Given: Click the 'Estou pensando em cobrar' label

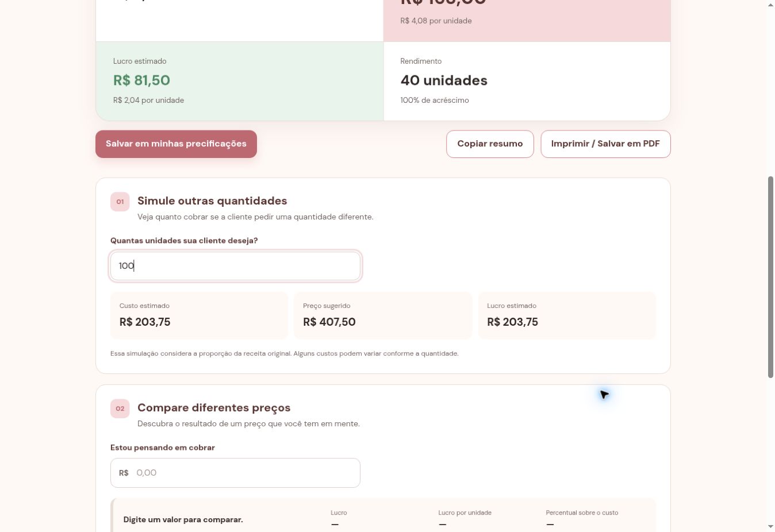Looking at the screenshot, I should coord(163,448).
